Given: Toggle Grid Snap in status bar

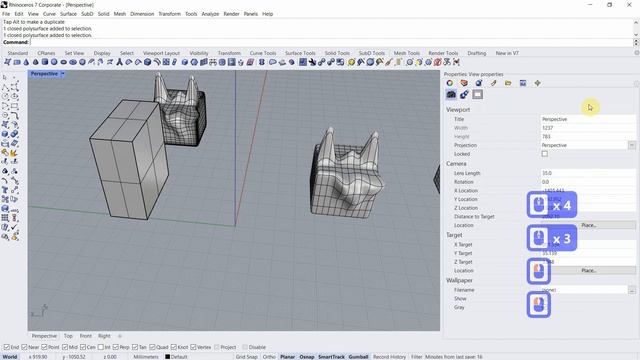Looking at the screenshot, I should (247, 357).
